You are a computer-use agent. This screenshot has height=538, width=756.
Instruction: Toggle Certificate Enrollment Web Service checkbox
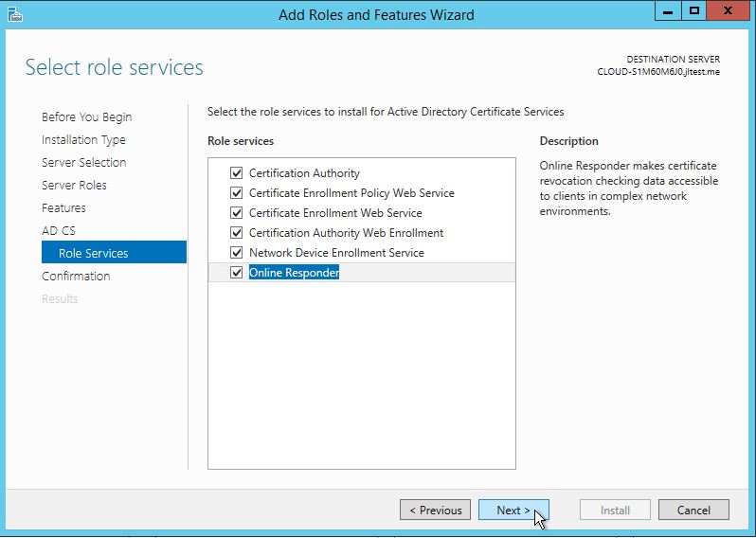pyautogui.click(x=236, y=212)
